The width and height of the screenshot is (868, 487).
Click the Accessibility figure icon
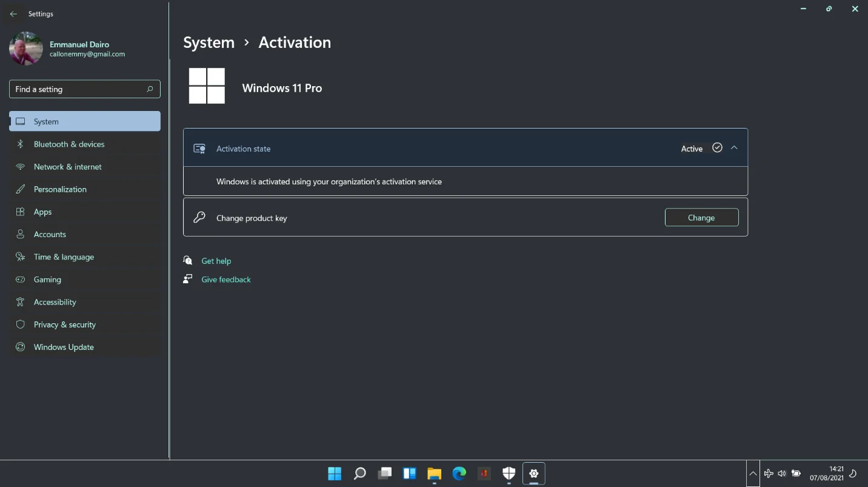tap(21, 302)
